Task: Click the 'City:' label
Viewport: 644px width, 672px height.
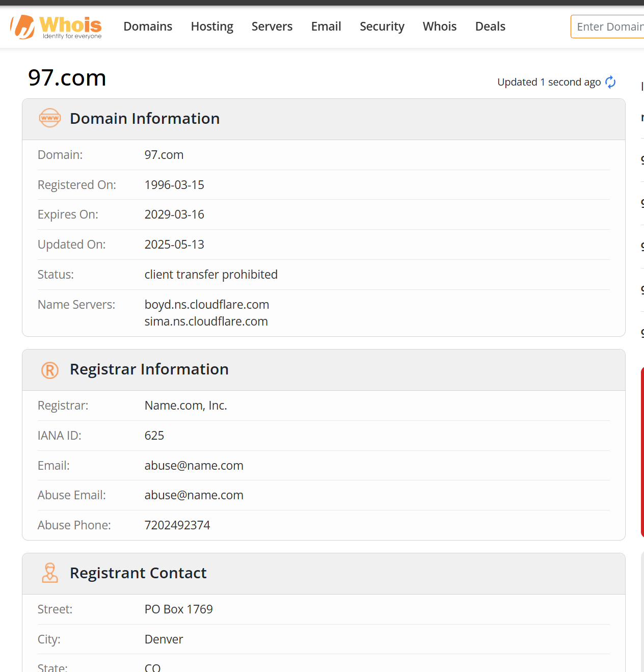Action: [x=49, y=639]
